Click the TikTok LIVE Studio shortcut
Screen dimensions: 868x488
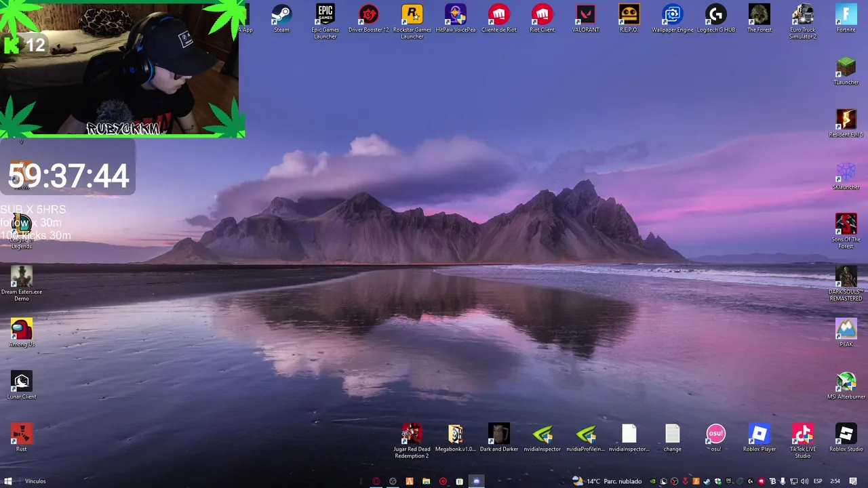803,441
